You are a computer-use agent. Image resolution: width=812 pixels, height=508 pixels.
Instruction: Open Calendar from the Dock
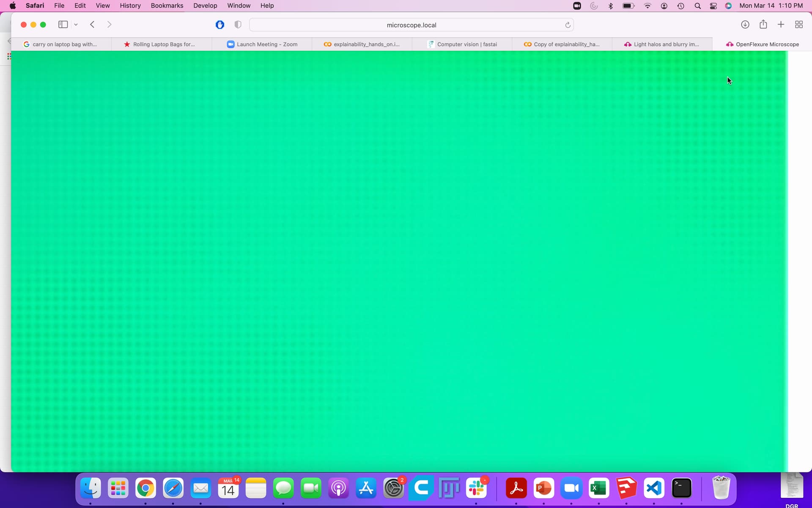(228, 489)
